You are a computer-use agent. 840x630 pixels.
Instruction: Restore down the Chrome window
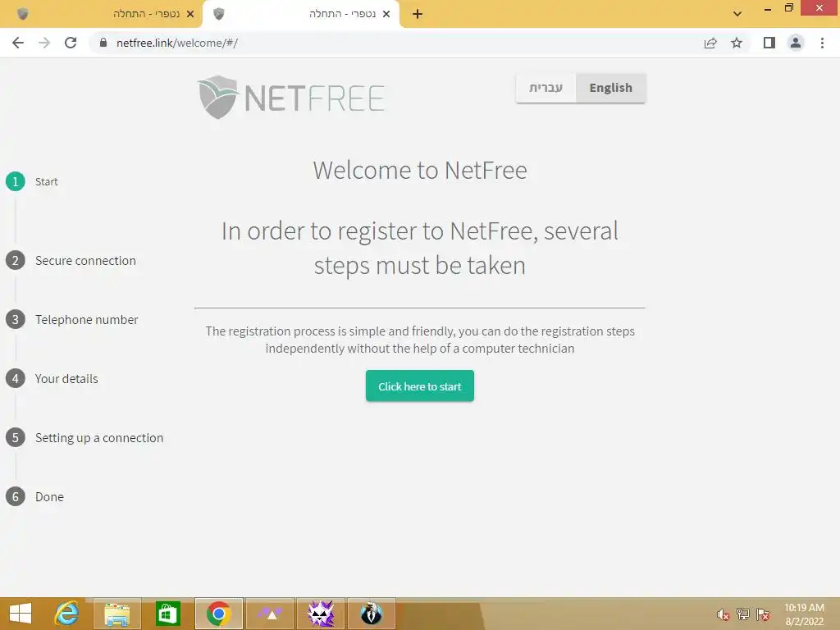(x=788, y=8)
